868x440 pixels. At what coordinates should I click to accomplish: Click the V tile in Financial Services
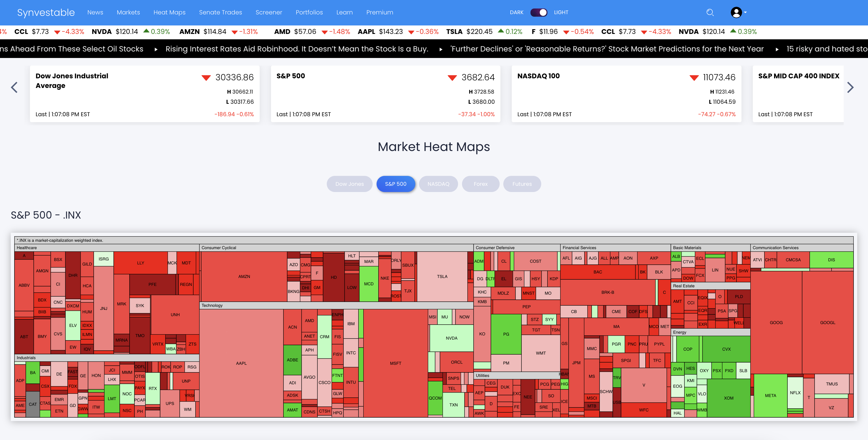644,385
